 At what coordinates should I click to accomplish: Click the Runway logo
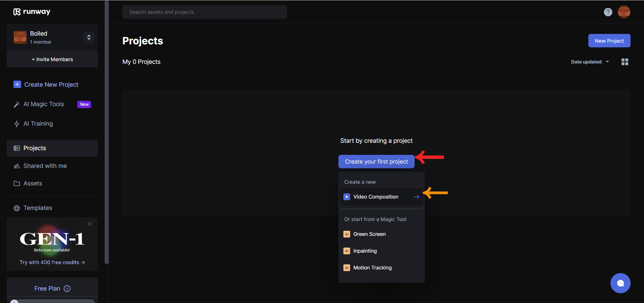32,12
